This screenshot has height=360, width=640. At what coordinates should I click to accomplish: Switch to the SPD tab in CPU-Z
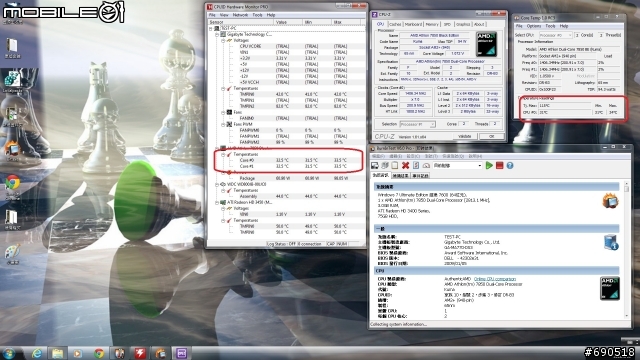point(447,24)
